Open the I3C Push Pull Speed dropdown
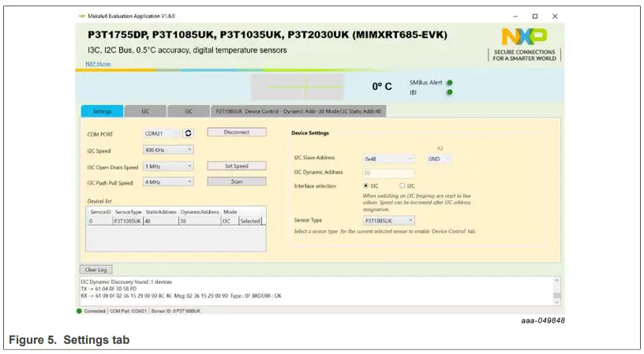Screen dimensions: 644x354 click(168, 181)
